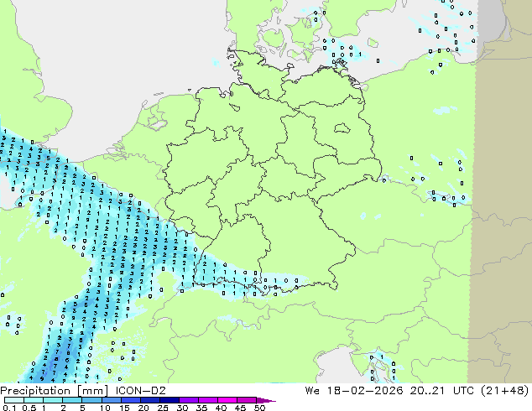This screenshot has width=532, height=411.
Task: Click the 1–2 mm legend swatch
Action: pos(53,400)
